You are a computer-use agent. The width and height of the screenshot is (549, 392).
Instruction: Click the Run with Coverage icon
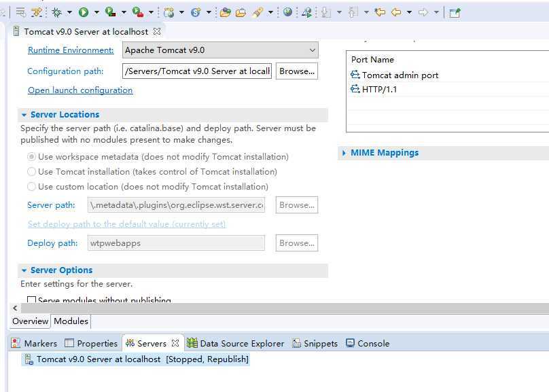[x=110, y=12]
